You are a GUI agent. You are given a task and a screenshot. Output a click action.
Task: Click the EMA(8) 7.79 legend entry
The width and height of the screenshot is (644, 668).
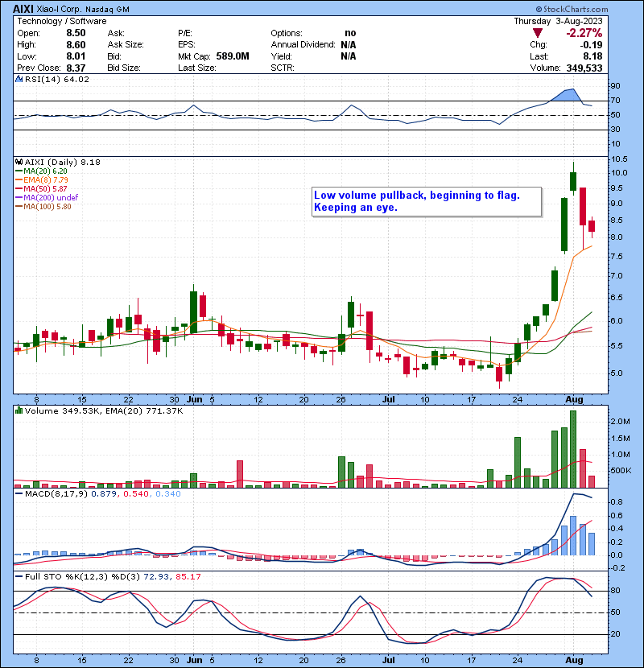click(42, 179)
